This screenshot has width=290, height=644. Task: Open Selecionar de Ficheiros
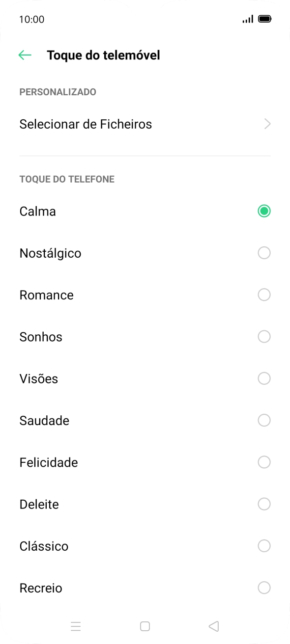pyautogui.click(x=86, y=124)
